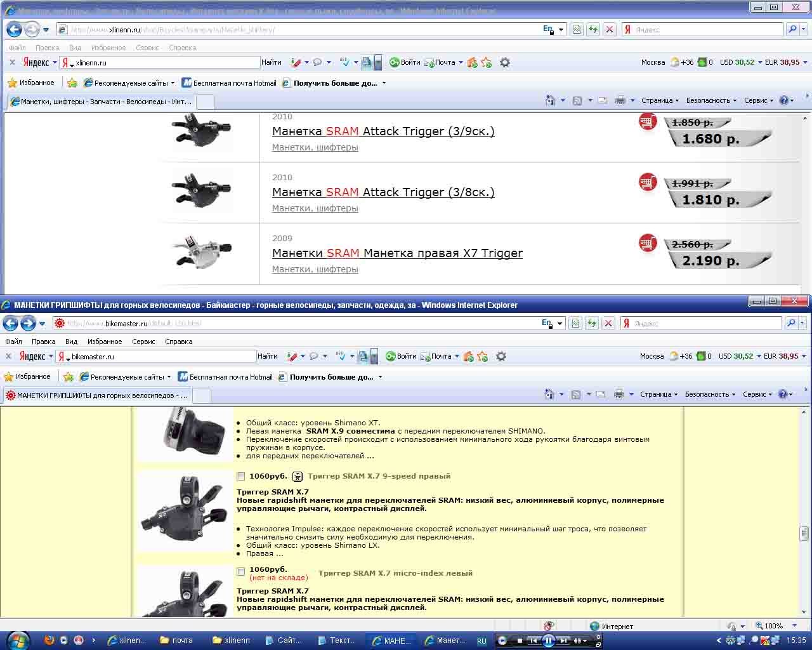Screen dimensions: 812x650
Task: Expand Рекомендуемые сайты in bikemaster favorites bar
Action: [x=126, y=377]
